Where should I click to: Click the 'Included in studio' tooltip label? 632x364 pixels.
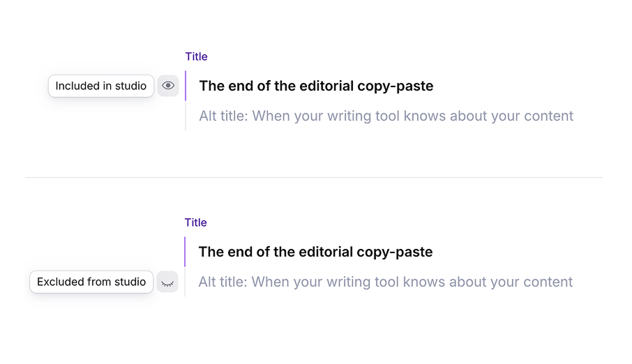tap(100, 86)
